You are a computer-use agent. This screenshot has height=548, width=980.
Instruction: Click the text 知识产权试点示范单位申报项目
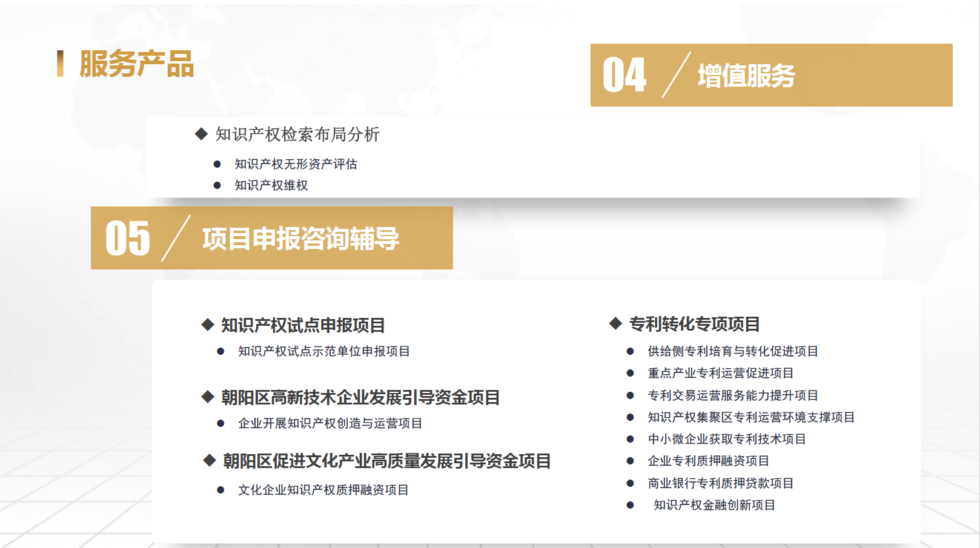pyautogui.click(x=324, y=351)
